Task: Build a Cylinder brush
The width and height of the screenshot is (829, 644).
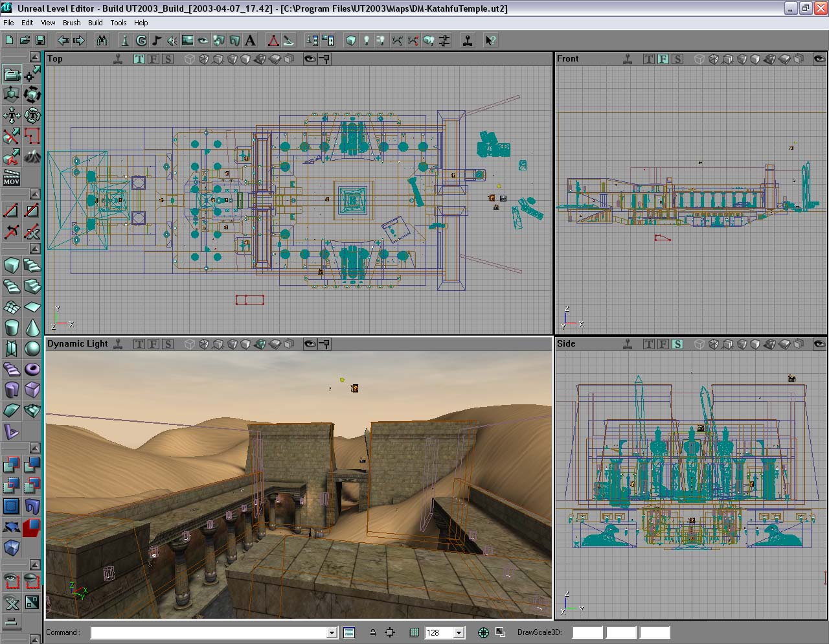Action: [x=12, y=328]
